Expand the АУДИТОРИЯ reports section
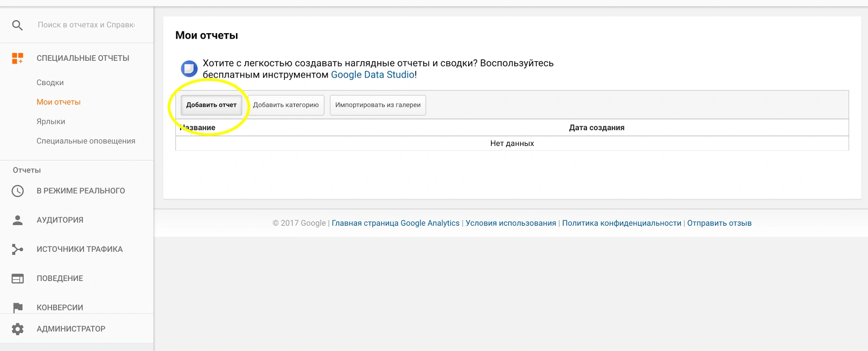Image resolution: width=868 pixels, height=351 pixels. pos(60,220)
